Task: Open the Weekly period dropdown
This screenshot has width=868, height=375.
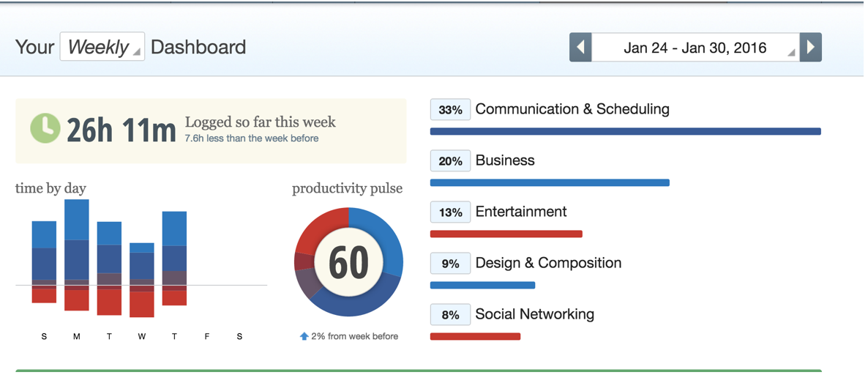Action: coord(102,47)
